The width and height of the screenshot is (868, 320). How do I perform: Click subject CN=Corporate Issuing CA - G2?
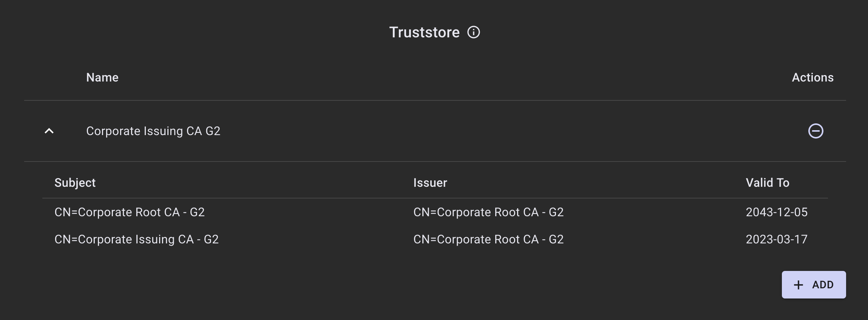point(136,239)
